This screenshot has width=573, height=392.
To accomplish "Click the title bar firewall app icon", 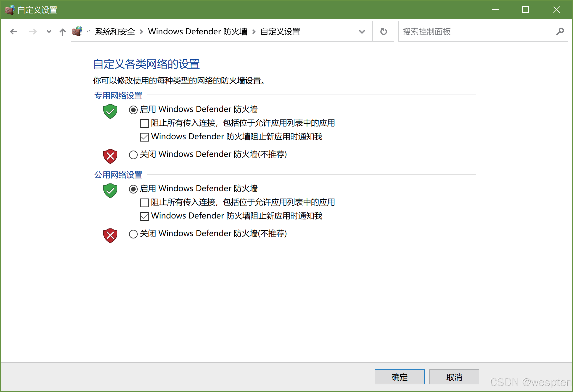I will pyautogui.click(x=10, y=10).
